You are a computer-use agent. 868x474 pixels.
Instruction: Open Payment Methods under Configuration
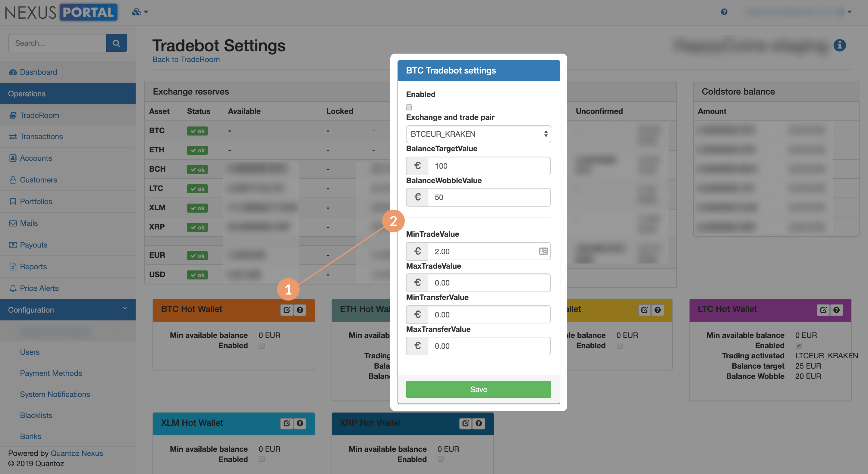51,373
